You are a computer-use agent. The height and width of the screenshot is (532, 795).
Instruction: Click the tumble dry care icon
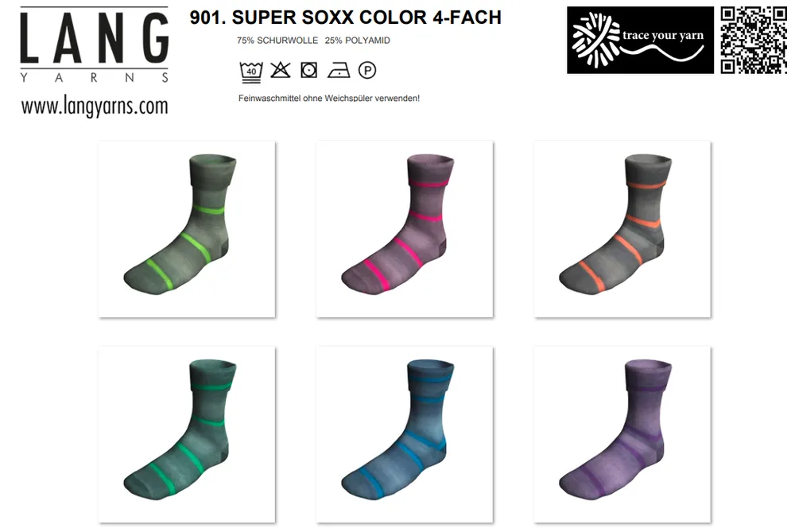308,70
